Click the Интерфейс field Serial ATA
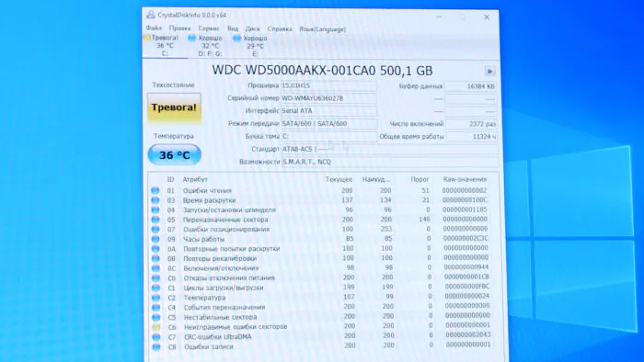The image size is (644, 362). click(x=328, y=110)
